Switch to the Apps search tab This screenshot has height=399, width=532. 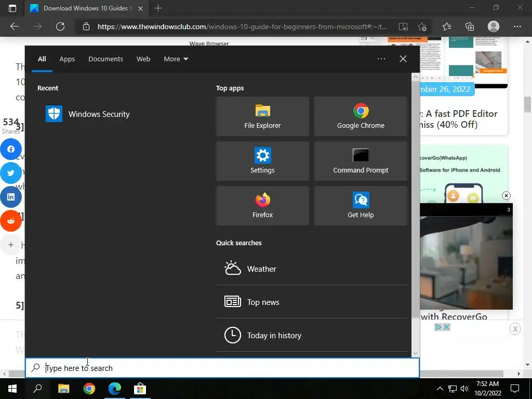point(67,59)
